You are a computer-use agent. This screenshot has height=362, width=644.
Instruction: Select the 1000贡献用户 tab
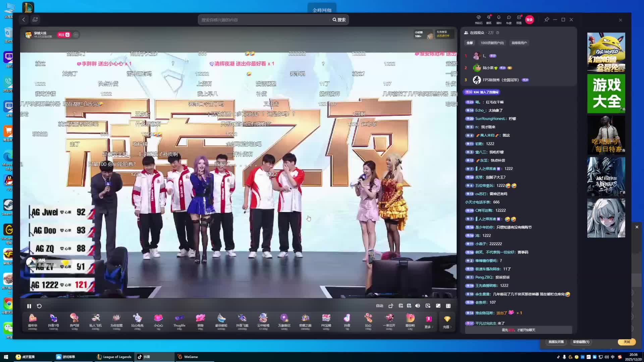point(492,43)
